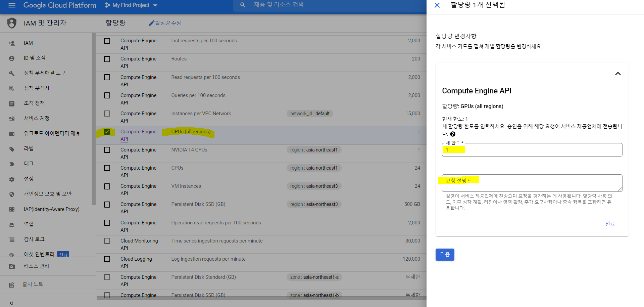This screenshot has width=644, height=307.
Task: Open the 출시 노트 link
Action: pyautogui.click(x=33, y=284)
